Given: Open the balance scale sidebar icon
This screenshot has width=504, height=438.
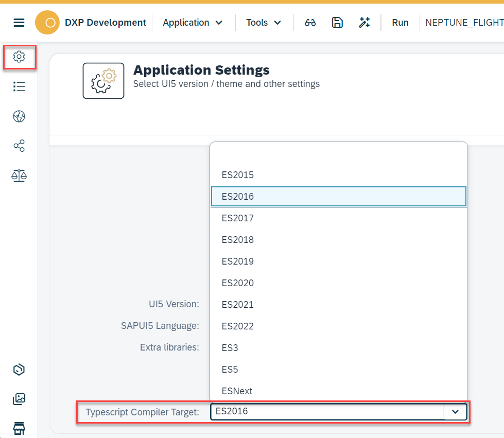Looking at the screenshot, I should (x=19, y=176).
